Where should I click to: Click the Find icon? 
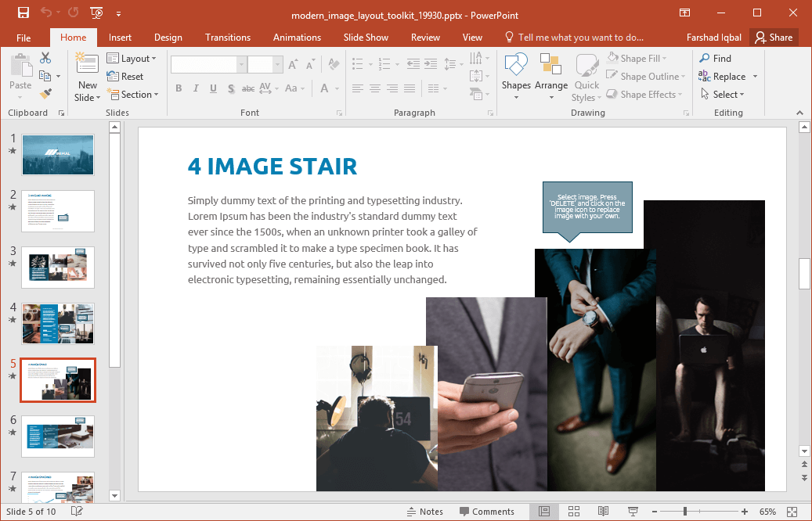click(x=715, y=58)
